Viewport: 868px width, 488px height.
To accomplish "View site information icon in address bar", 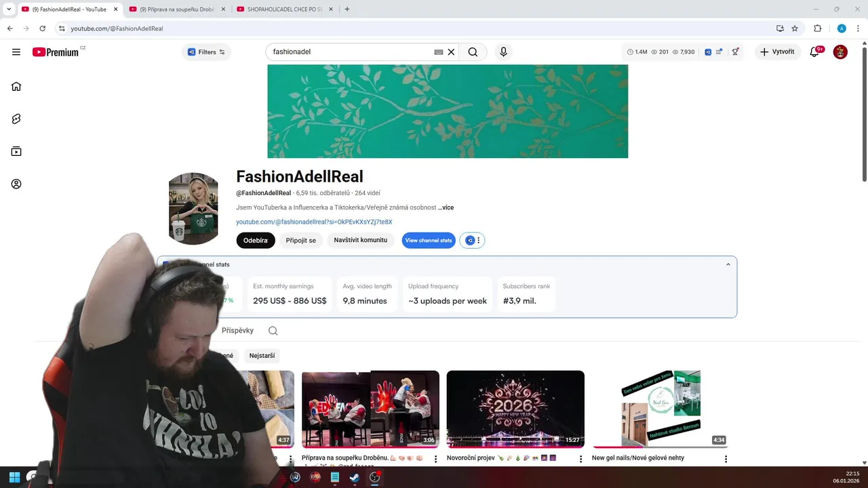I will tap(61, 28).
